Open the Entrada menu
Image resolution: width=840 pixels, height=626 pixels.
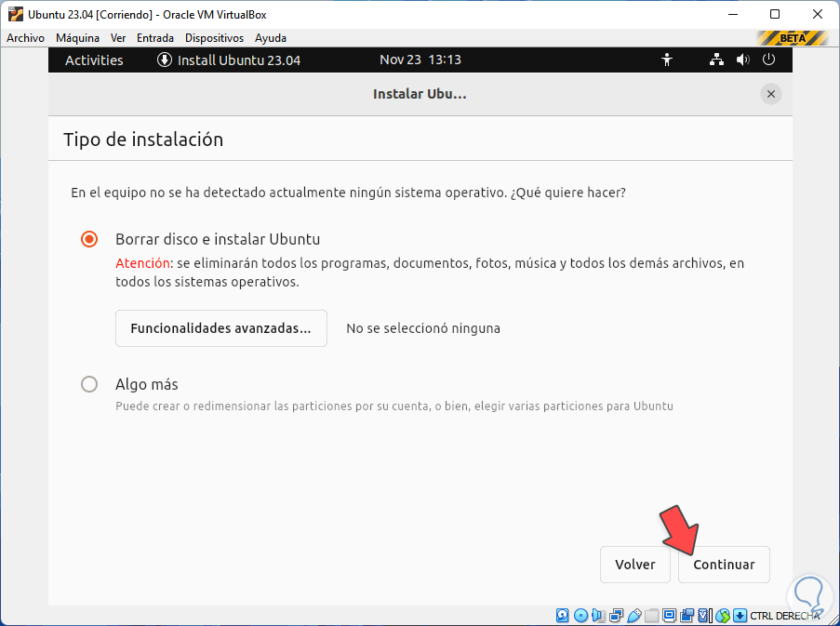click(x=154, y=38)
